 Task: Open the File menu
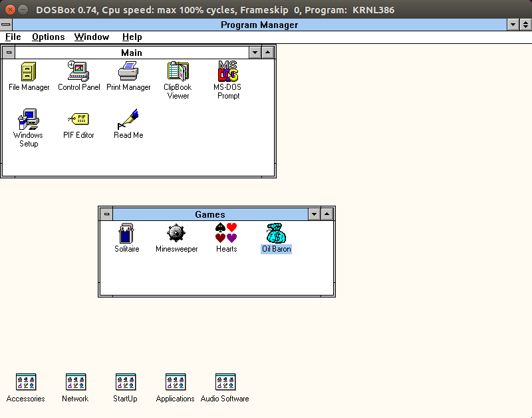tap(13, 37)
